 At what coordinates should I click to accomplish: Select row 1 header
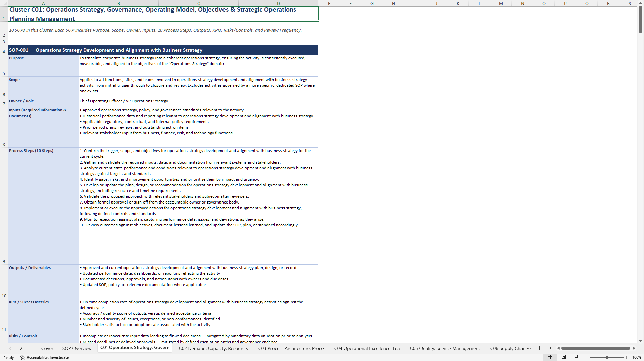[4, 14]
